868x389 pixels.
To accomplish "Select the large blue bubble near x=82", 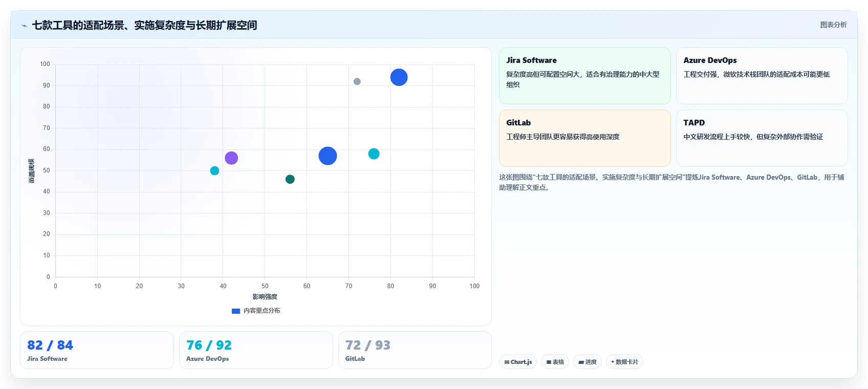I will (399, 77).
